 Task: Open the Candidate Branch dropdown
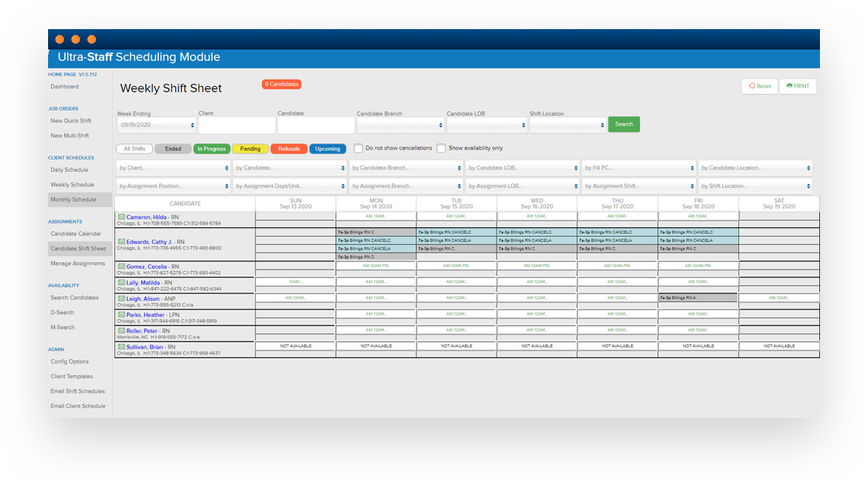(401, 125)
